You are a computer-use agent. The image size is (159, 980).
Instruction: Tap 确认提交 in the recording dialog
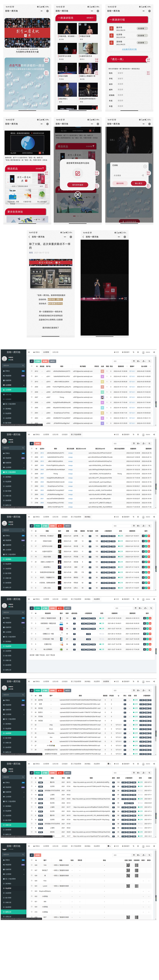tap(138, 183)
